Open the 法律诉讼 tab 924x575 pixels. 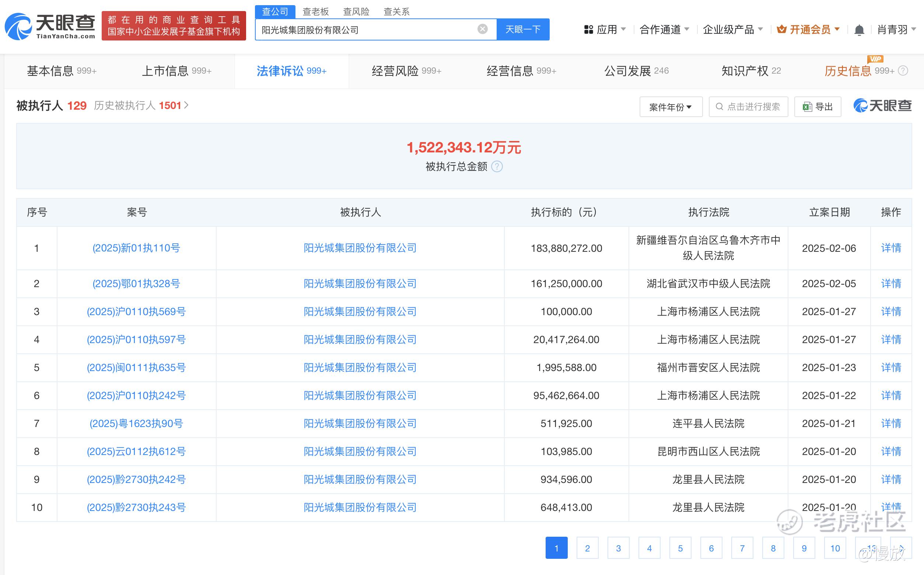point(291,71)
